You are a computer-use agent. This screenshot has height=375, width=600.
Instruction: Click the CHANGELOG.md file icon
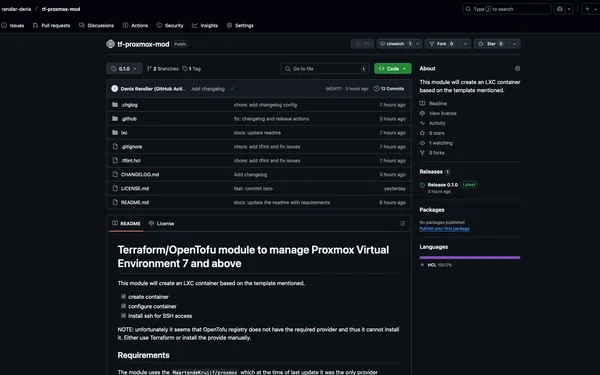pyautogui.click(x=115, y=174)
